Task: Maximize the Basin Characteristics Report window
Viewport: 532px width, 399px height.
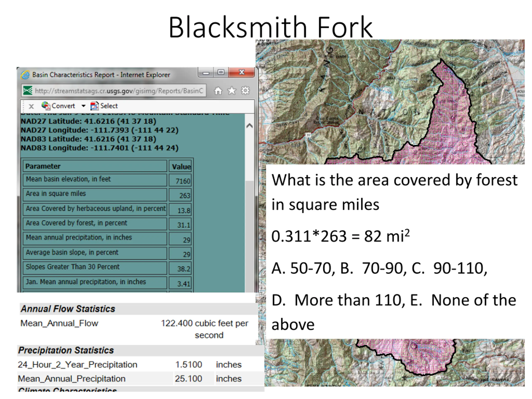Action: (x=221, y=72)
